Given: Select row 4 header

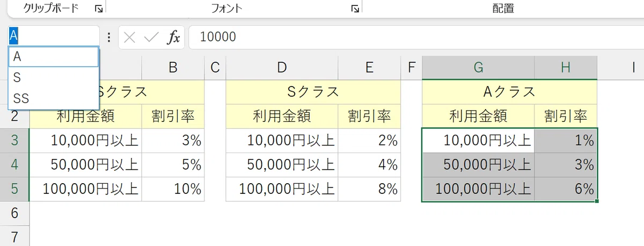Looking at the screenshot, I should point(14,164).
